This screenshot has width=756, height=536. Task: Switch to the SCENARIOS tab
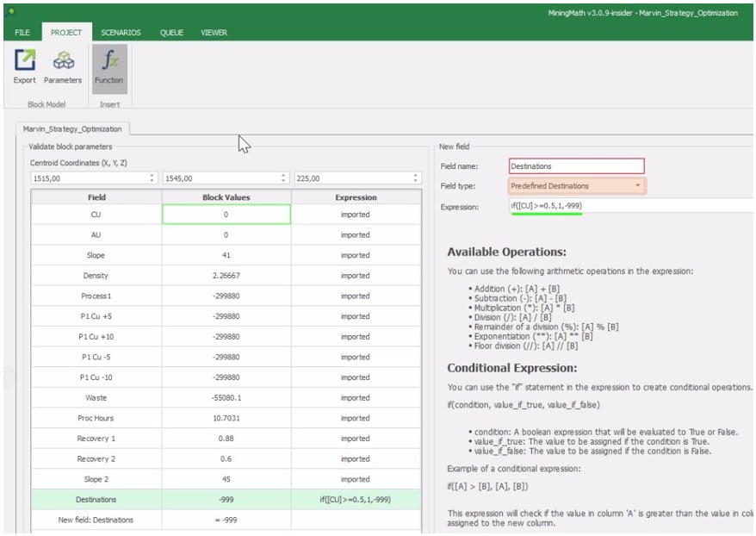point(121,33)
